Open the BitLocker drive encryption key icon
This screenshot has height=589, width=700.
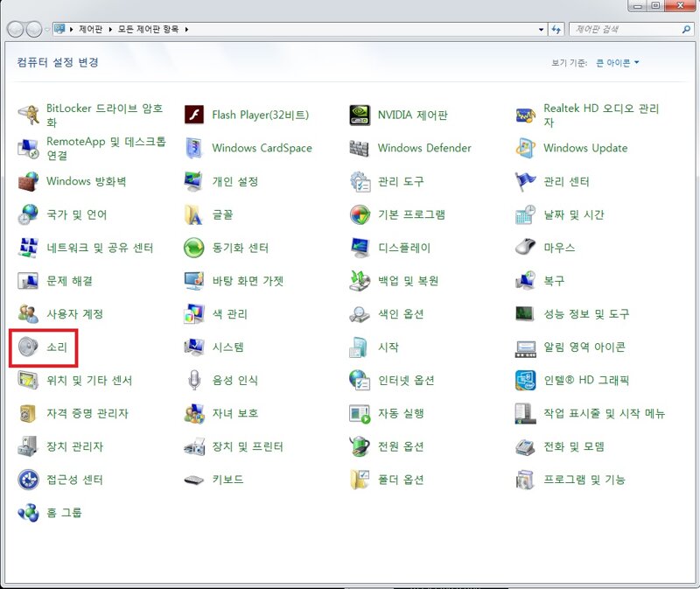[x=28, y=115]
